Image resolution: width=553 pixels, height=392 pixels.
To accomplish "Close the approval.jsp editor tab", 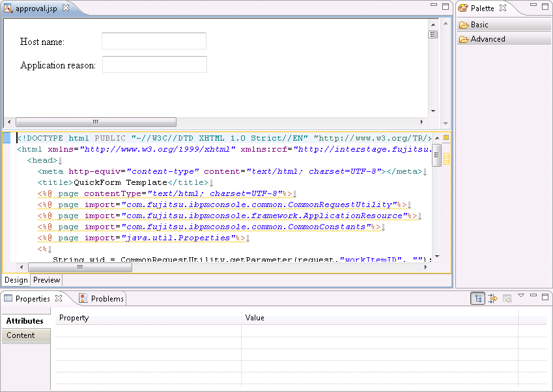I will (x=66, y=8).
